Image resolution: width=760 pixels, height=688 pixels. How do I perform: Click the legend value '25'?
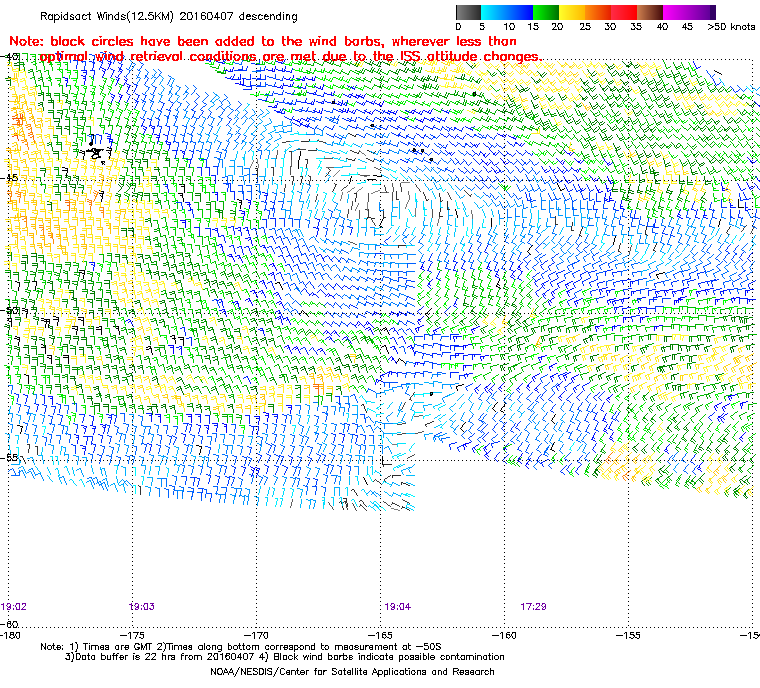(585, 27)
